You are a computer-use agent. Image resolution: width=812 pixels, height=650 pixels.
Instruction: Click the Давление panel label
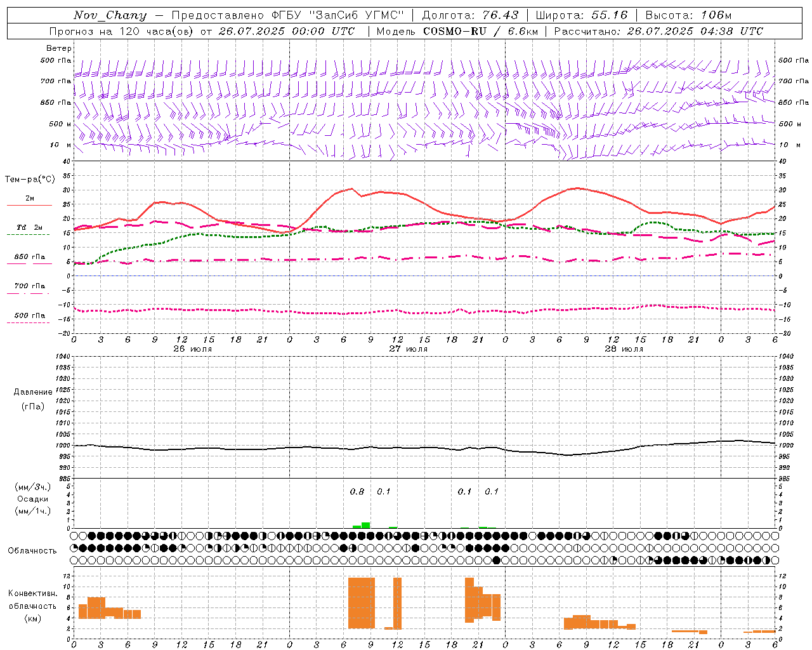(x=33, y=392)
